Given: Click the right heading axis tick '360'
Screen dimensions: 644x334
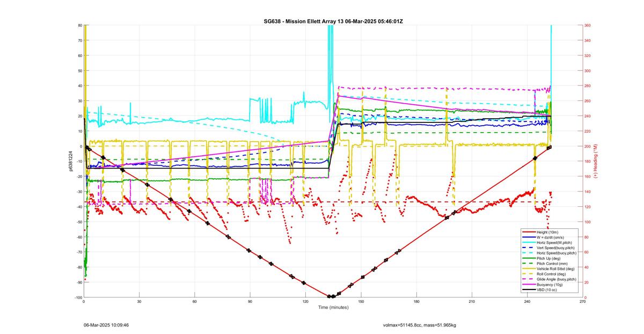Looking at the screenshot, I should (x=588, y=25).
